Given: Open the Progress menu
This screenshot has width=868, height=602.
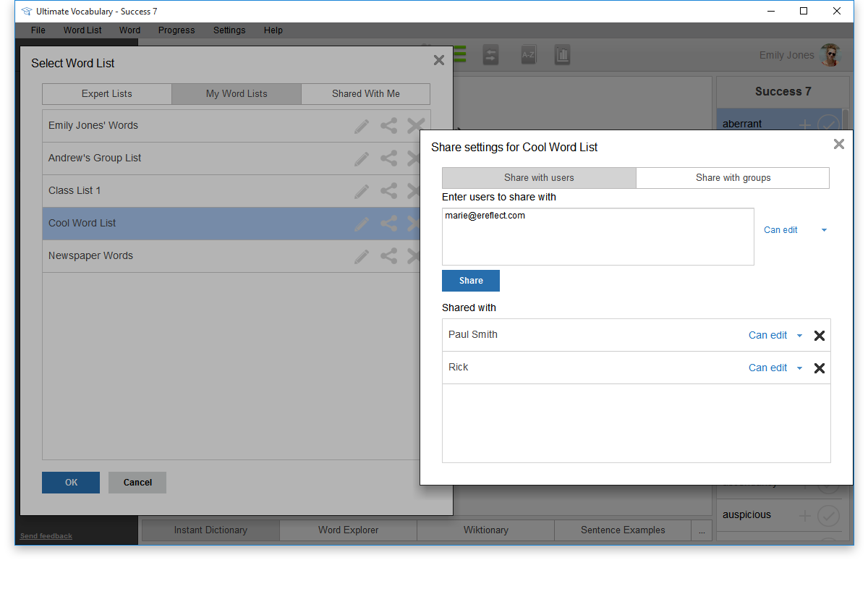Looking at the screenshot, I should click(176, 30).
